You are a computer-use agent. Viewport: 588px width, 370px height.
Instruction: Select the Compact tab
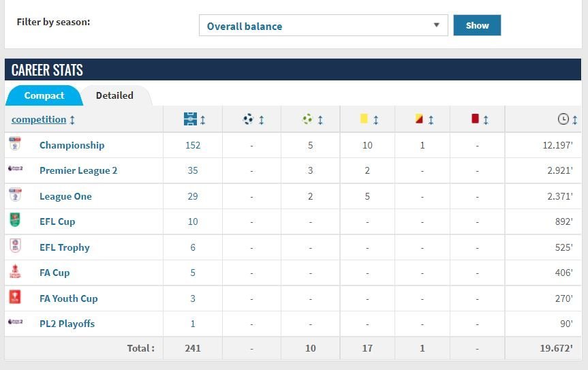(x=44, y=95)
